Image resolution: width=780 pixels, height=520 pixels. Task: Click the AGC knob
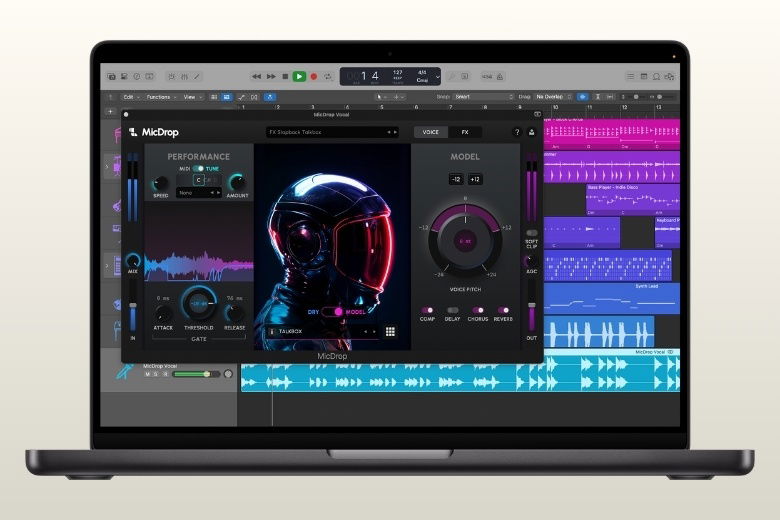[531, 260]
